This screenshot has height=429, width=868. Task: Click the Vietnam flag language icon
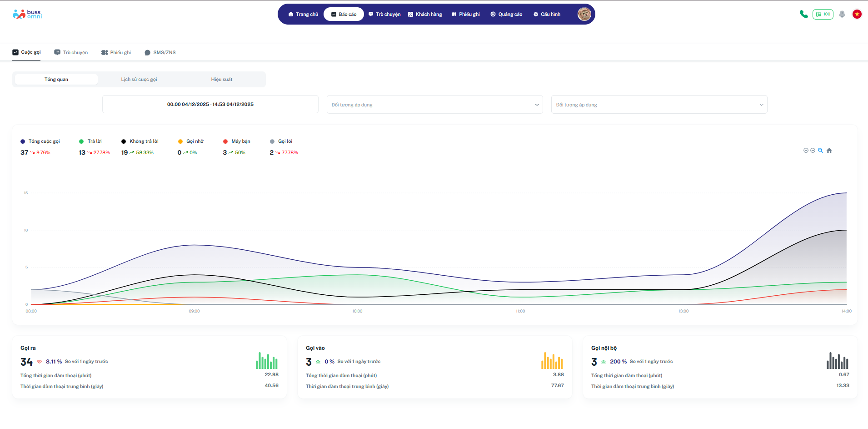(x=857, y=14)
